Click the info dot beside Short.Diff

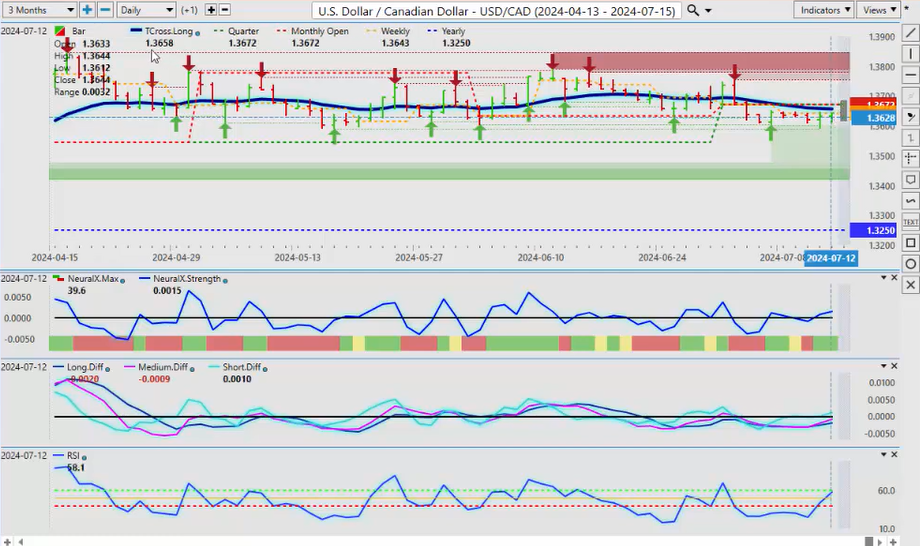click(265, 369)
